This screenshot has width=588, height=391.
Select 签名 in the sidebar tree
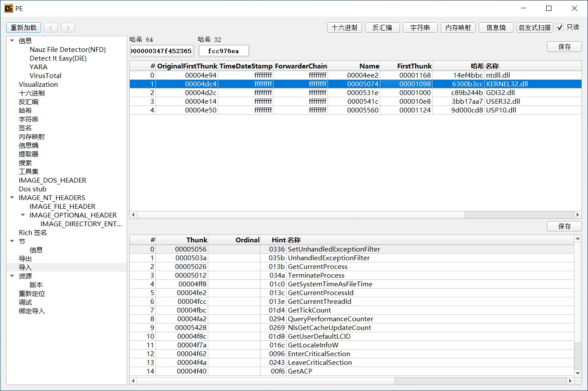[25, 128]
